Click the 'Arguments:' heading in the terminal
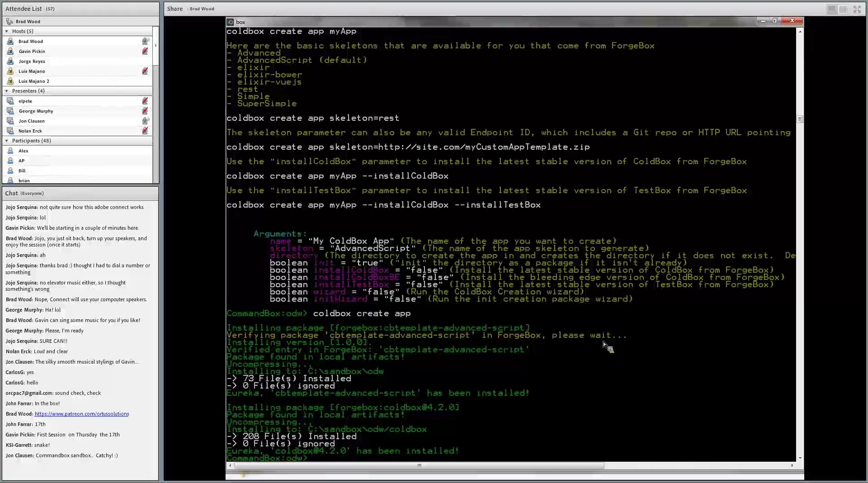The width and height of the screenshot is (868, 483). 280,234
